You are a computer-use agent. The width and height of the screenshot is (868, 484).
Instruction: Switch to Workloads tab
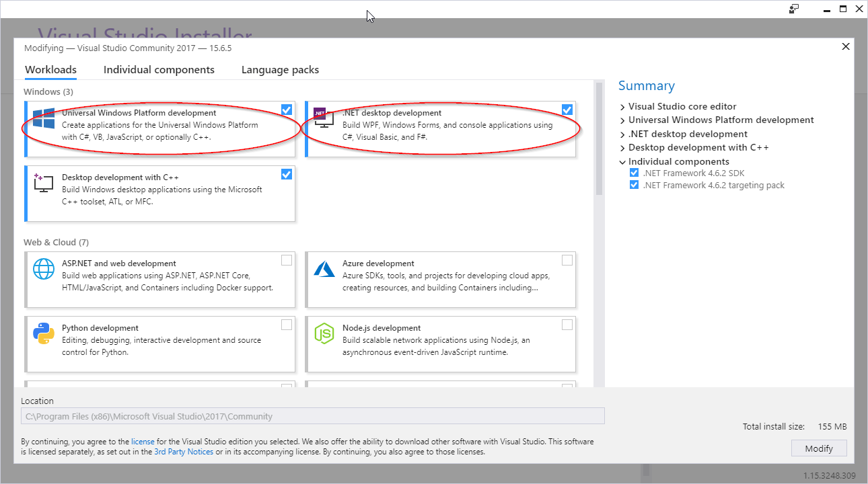(50, 70)
